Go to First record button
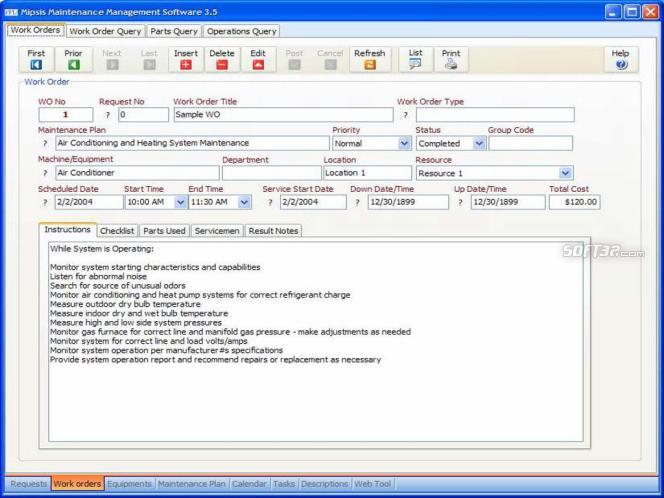The image size is (664, 498). click(x=36, y=59)
